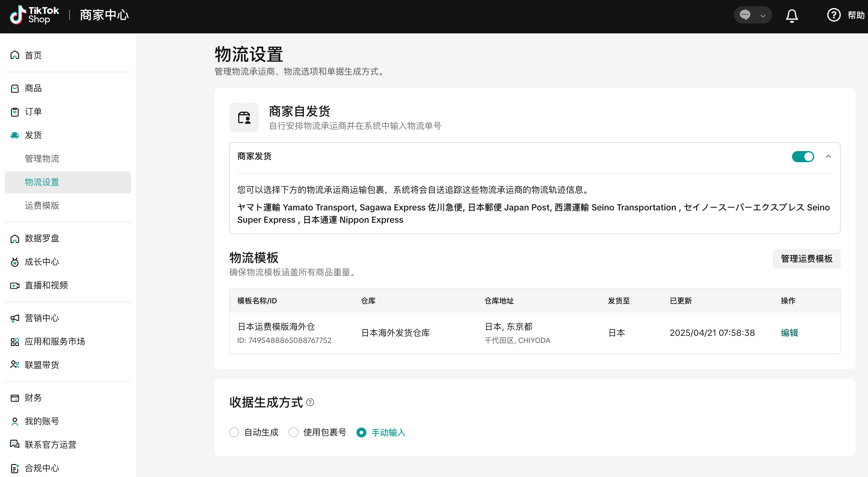868x477 pixels.
Task: Click the 订单 clipboard icon in sidebar
Action: coord(15,112)
